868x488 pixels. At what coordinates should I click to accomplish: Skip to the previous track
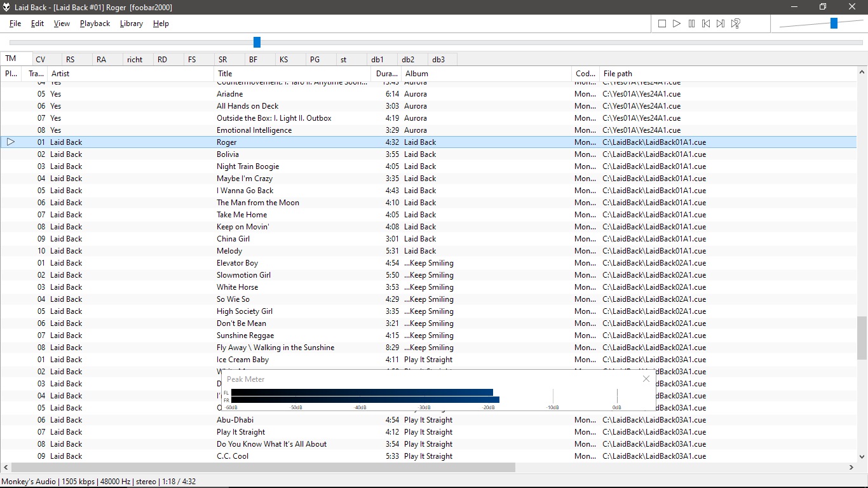[x=706, y=24]
